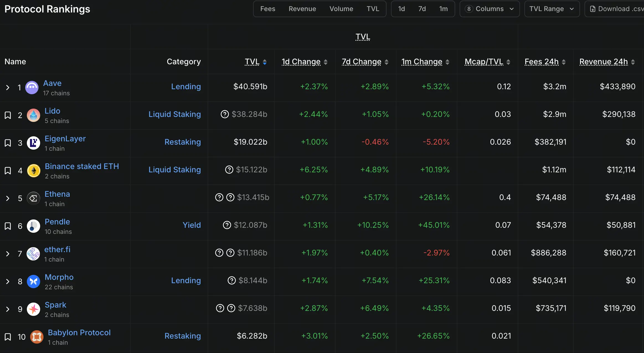
Task: Click the $886,288 fees value for ether.fi
Action: [548, 253]
